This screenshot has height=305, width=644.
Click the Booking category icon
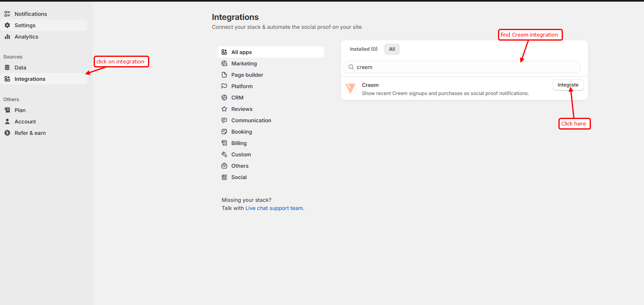click(x=224, y=132)
